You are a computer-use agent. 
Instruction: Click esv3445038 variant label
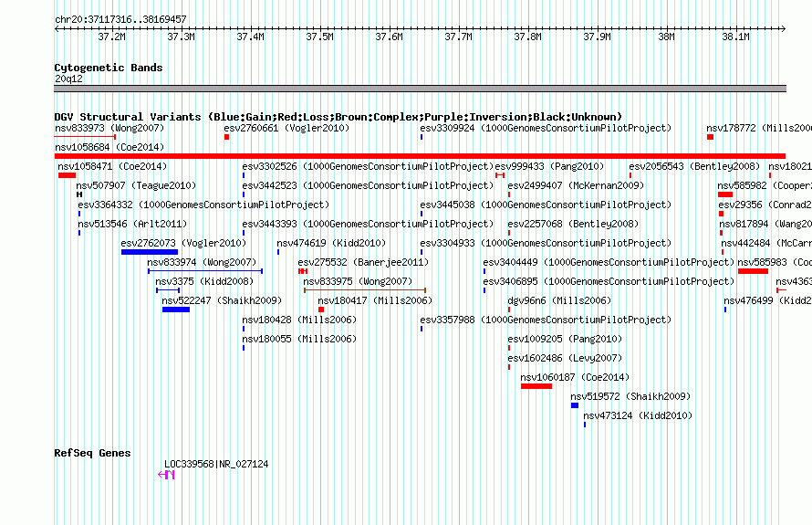(546, 205)
